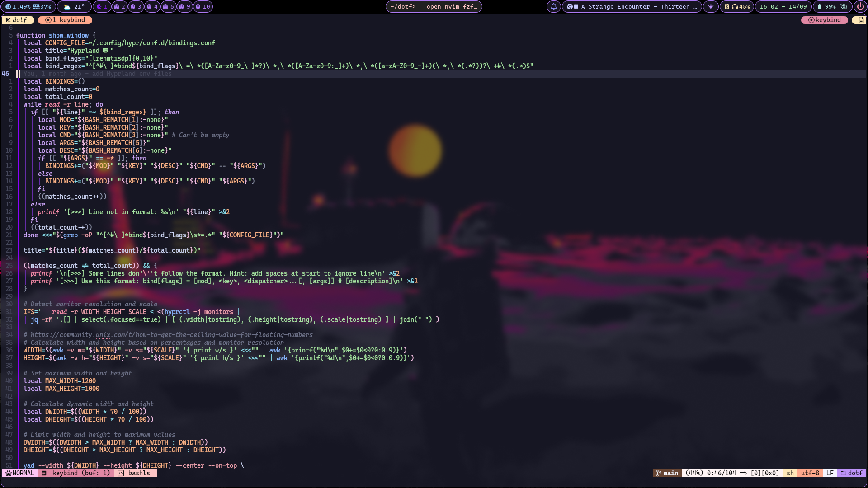Image resolution: width=868 pixels, height=488 pixels.
Task: Select the keybind buffer tab
Action: pyautogui.click(x=66, y=20)
